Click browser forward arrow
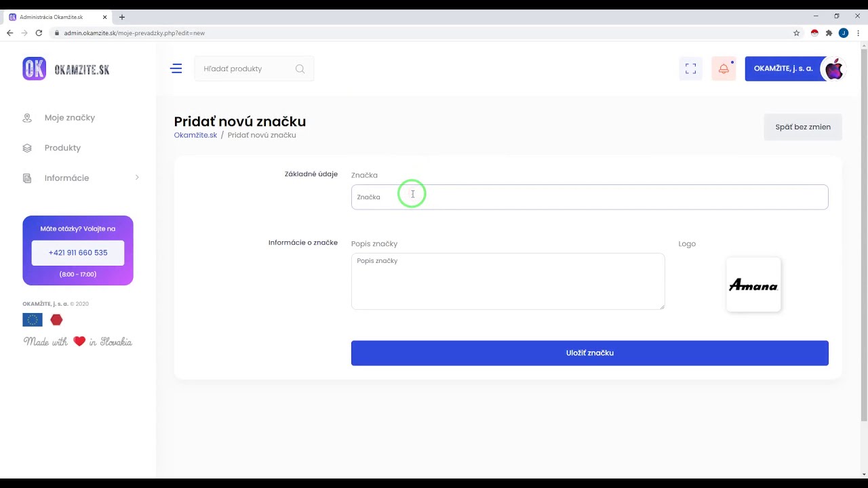Viewport: 868px width, 488px height. click(24, 33)
